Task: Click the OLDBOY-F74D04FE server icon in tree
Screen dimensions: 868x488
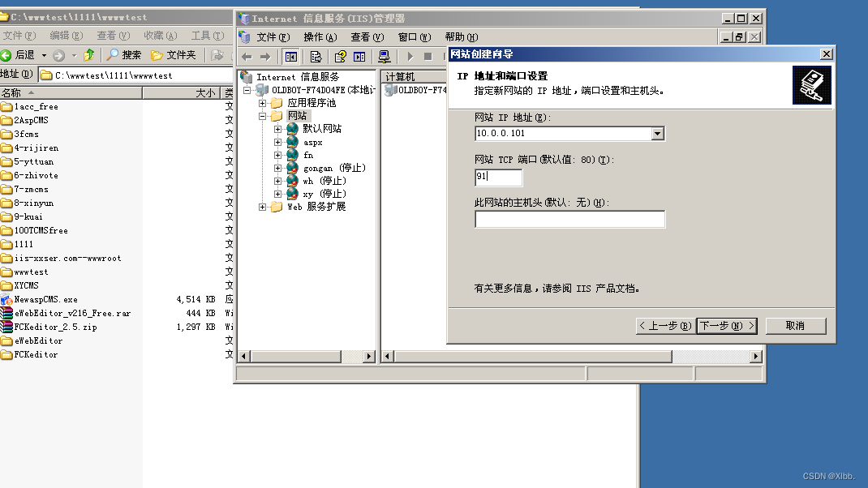Action: (x=262, y=90)
